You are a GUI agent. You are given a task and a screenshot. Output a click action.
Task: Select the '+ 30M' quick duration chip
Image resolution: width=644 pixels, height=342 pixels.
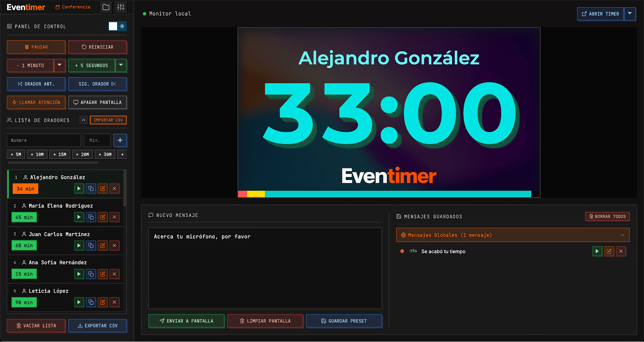pos(105,154)
